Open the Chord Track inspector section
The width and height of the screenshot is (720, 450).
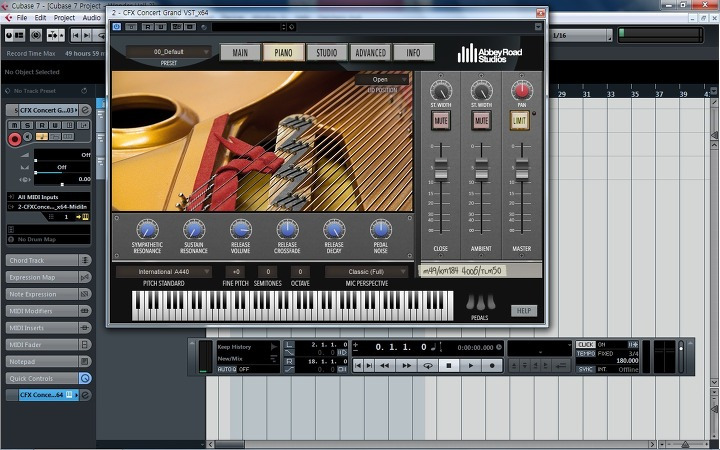48,260
